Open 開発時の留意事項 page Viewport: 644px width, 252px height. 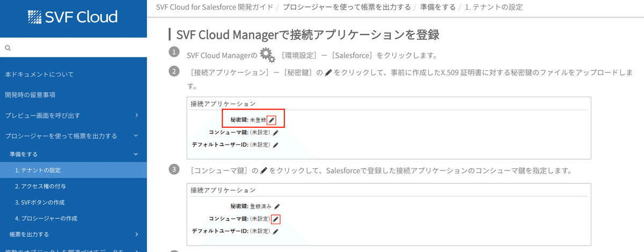30,95
